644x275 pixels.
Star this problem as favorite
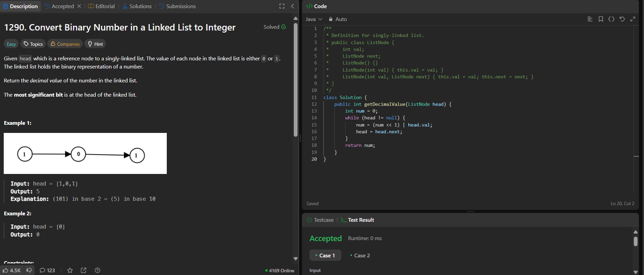tap(70, 270)
